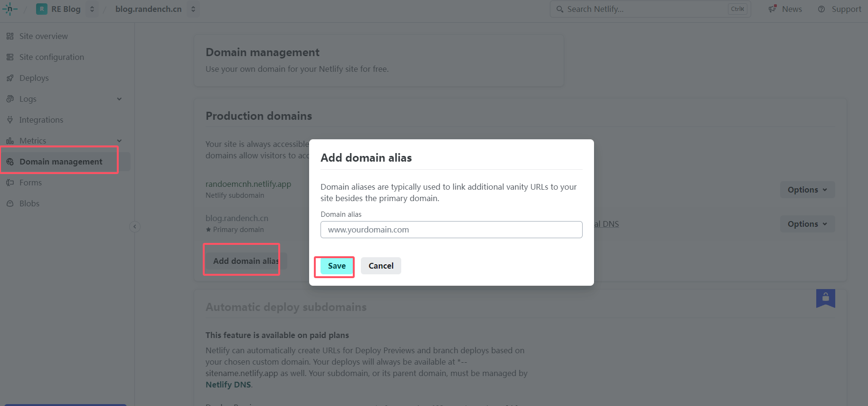
Task: Go to Site configuration
Action: click(51, 57)
